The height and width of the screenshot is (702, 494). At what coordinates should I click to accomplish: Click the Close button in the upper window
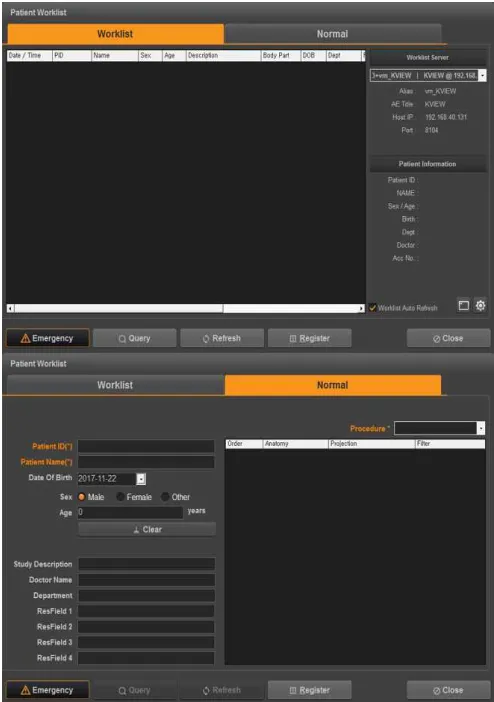point(448,338)
